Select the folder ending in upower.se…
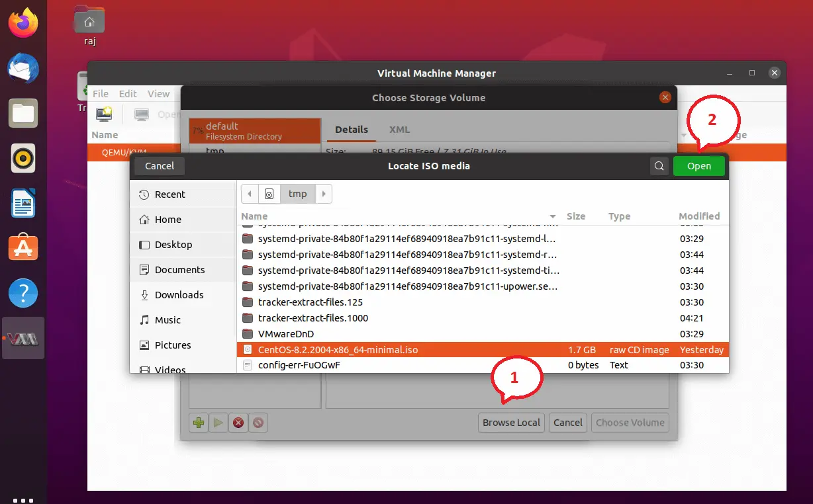The height and width of the screenshot is (504, 813). (483, 286)
